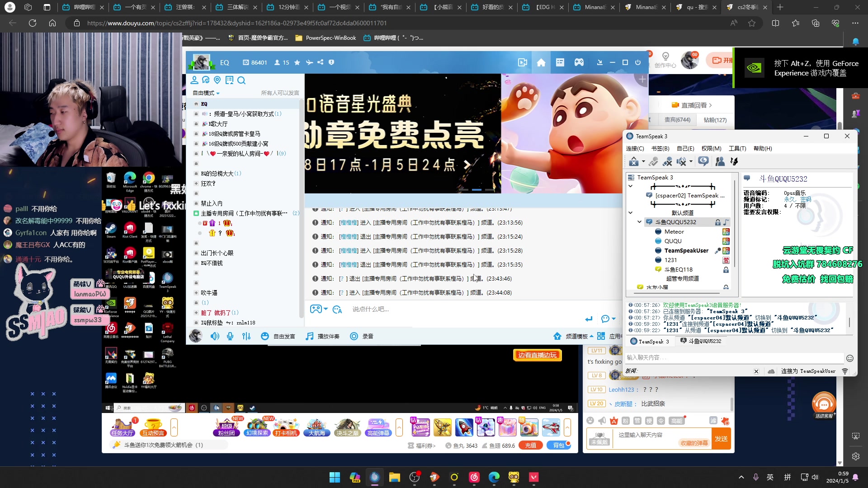
Task: Expand 吹牛逼 channel in YY list
Action: tap(196, 293)
